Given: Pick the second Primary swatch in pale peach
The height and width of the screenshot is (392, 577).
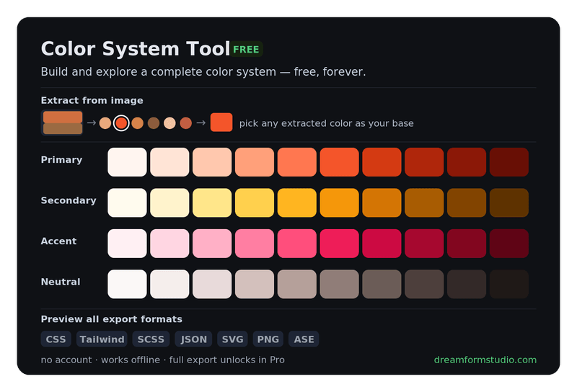Looking at the screenshot, I should point(169,162).
